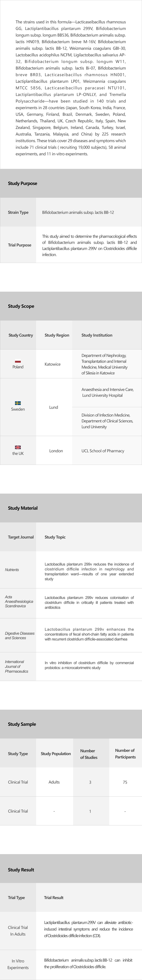Image resolution: width=142 pixels, height=980 pixels.
Task: Click the Study Sample section header
Action: [x=22, y=724]
